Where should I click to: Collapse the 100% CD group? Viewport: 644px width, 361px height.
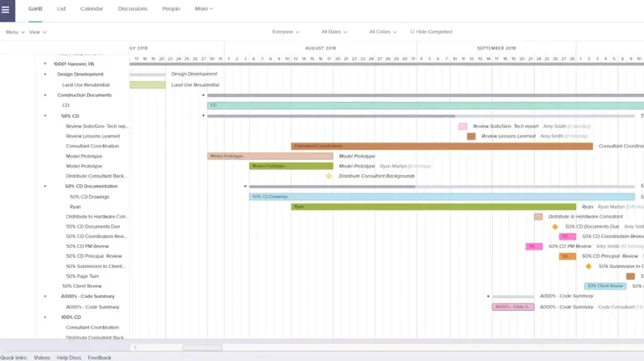(x=45, y=317)
